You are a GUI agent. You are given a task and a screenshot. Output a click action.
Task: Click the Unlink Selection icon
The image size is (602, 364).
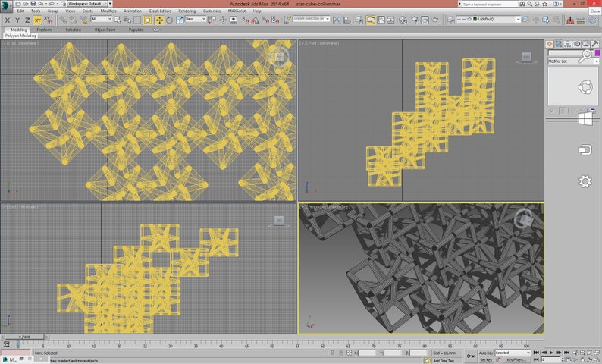tap(74, 20)
